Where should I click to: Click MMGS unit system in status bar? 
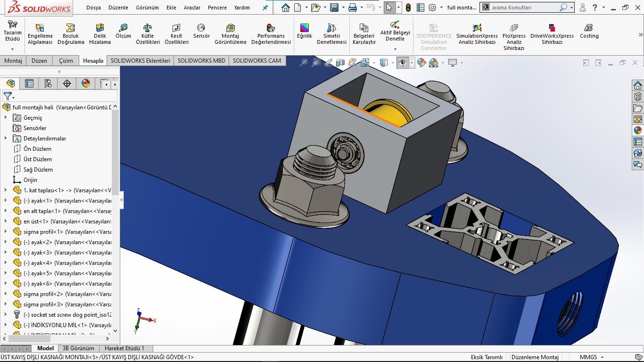[x=588, y=357]
